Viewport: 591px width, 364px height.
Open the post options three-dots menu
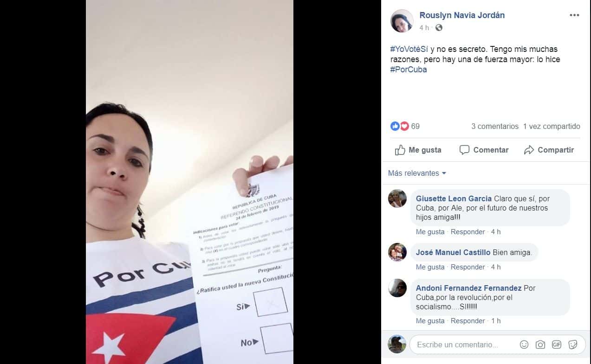pyautogui.click(x=574, y=15)
